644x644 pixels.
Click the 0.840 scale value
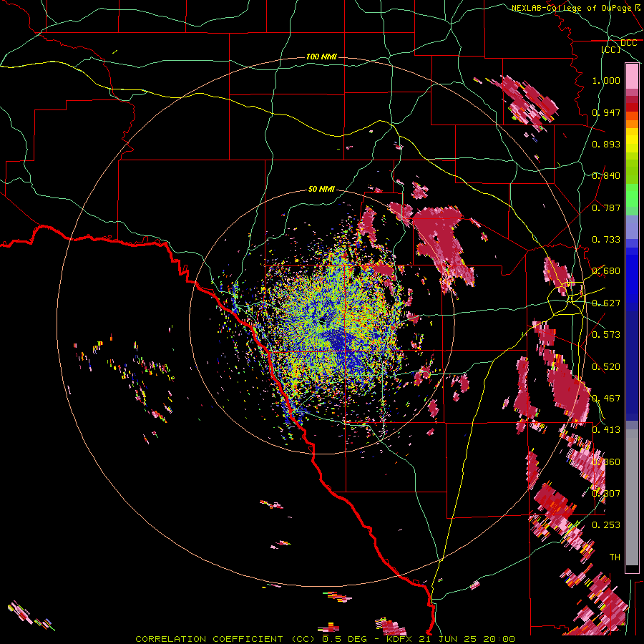[x=606, y=176]
